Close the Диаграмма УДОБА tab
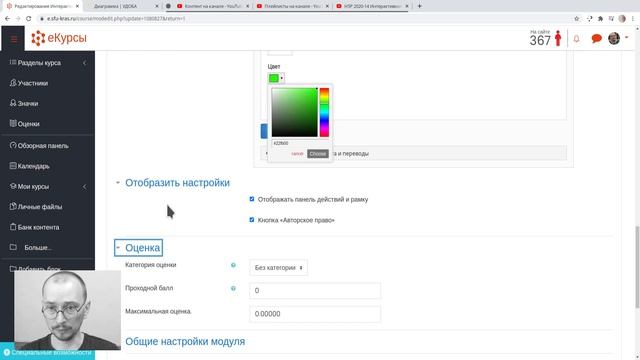Screen dimensions: 640x360 click(157, 6)
